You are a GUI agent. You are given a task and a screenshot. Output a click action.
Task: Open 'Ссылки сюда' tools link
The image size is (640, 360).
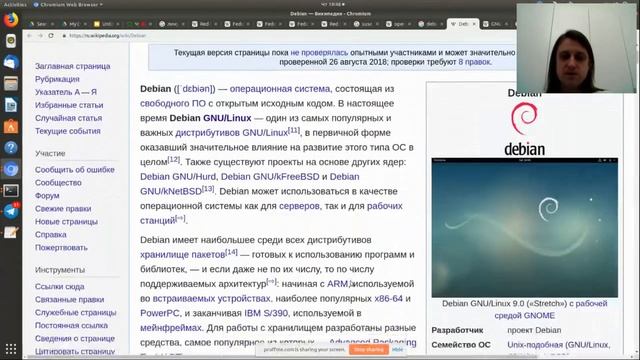(x=60, y=287)
